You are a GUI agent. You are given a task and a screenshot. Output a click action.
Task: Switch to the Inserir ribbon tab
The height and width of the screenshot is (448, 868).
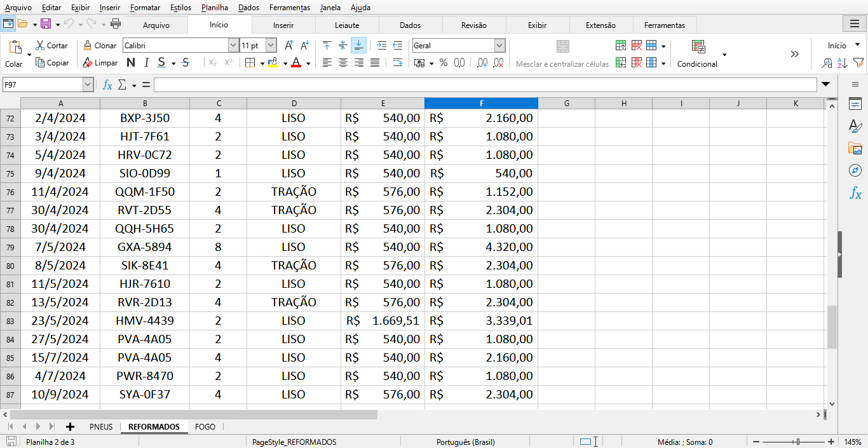coord(283,25)
